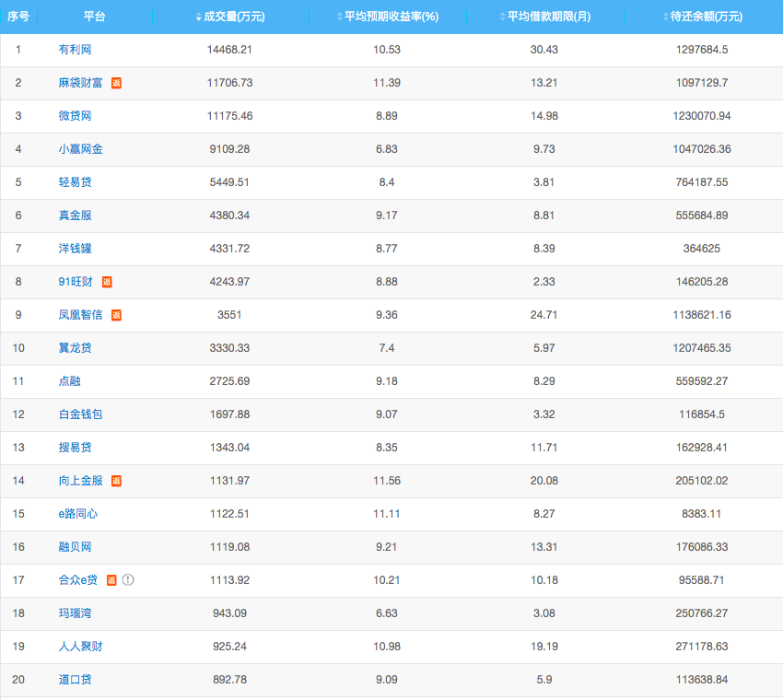Viewport: 783px width, 700px height.
Task: Select 真金服's outstanding balance 555684.89
Action: point(702,216)
